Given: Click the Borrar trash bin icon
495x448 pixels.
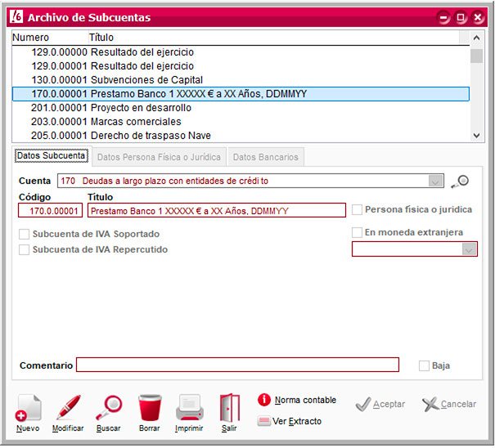Looking at the screenshot, I should [x=150, y=407].
